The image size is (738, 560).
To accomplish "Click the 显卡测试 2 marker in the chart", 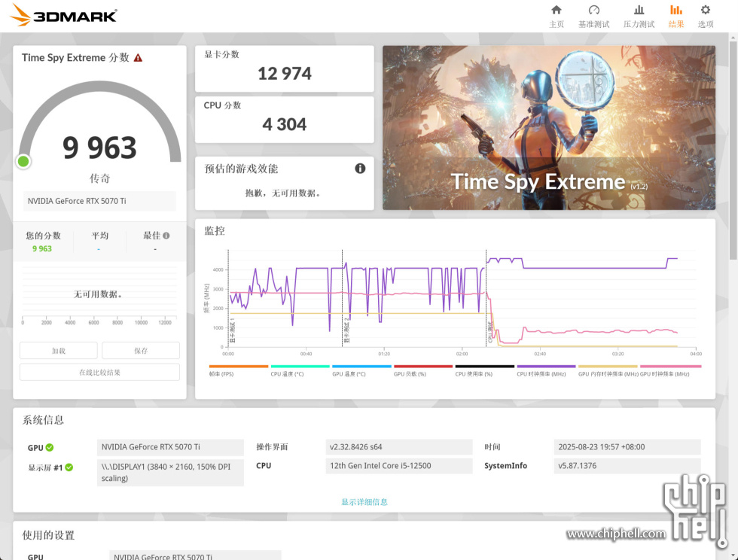I will click(346, 330).
